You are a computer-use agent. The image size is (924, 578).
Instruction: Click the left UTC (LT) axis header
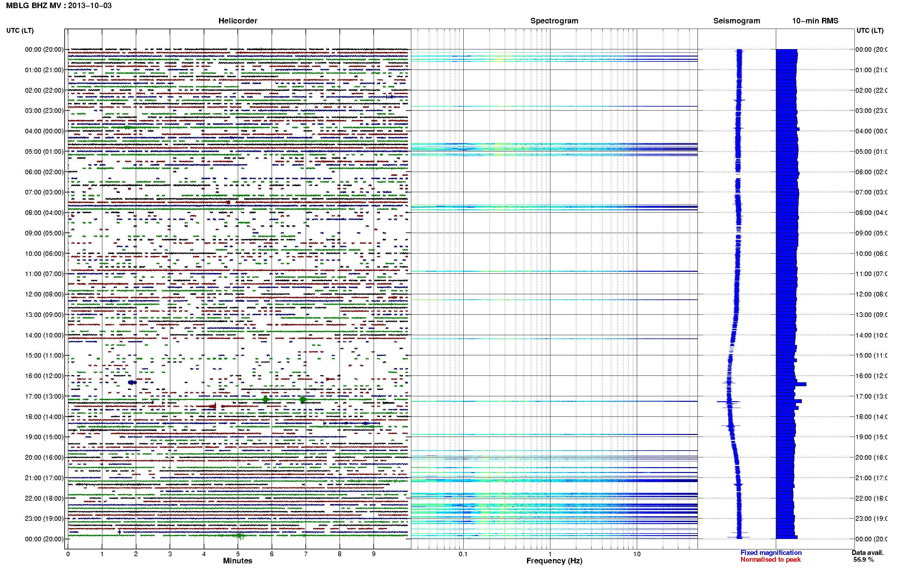click(20, 31)
